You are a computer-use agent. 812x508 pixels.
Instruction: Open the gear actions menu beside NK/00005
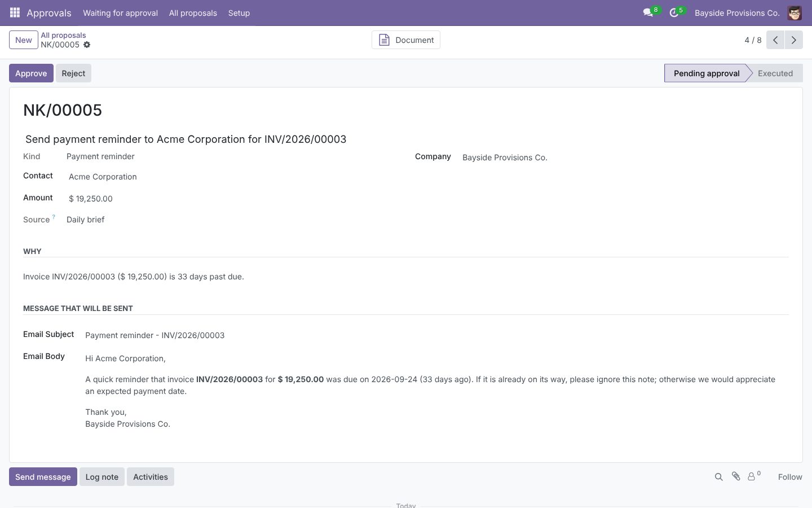87,45
